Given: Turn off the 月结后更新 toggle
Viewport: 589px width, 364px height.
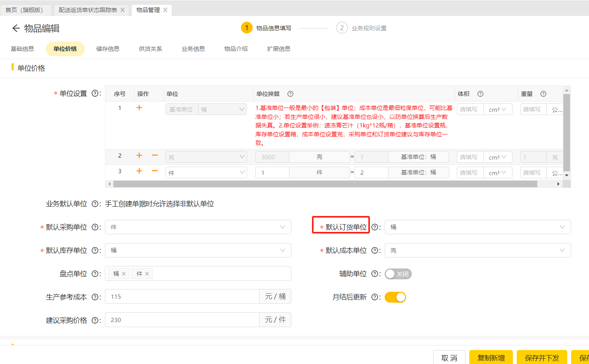Looking at the screenshot, I should [395, 297].
